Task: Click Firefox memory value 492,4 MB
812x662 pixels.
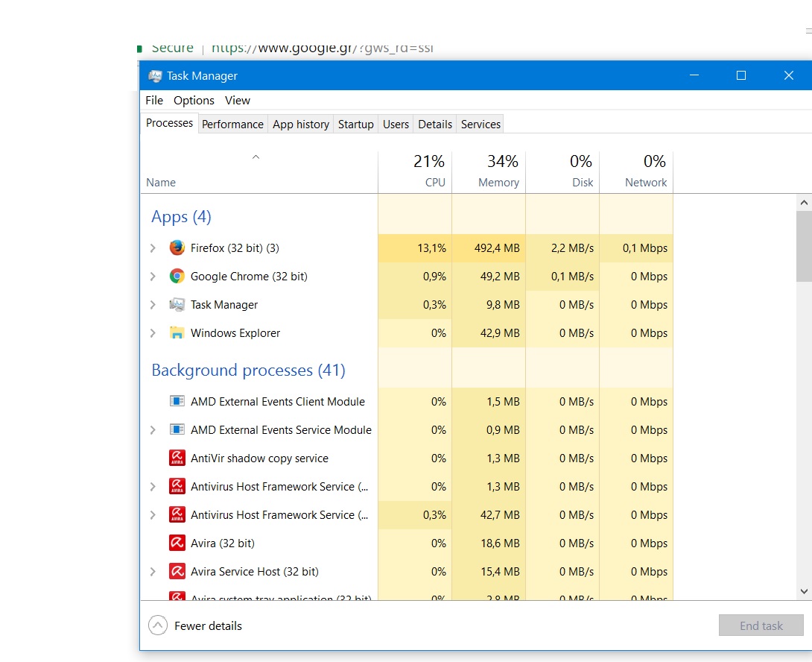Action: coord(497,248)
